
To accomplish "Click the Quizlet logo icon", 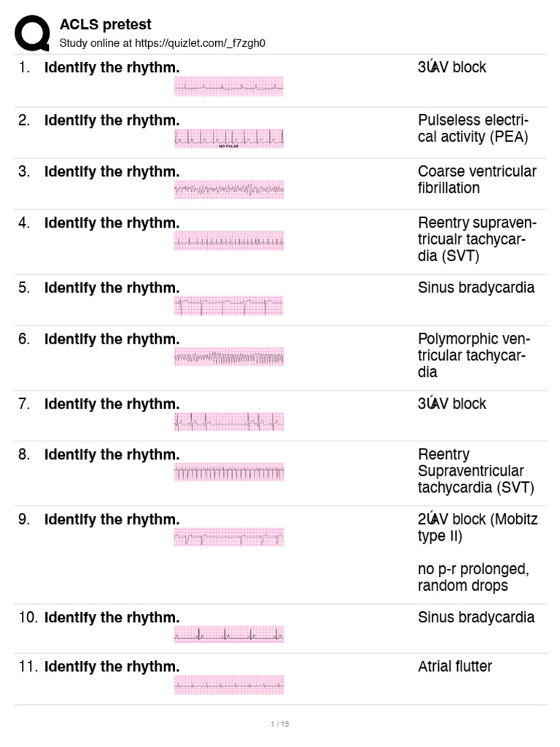I will point(33,34).
